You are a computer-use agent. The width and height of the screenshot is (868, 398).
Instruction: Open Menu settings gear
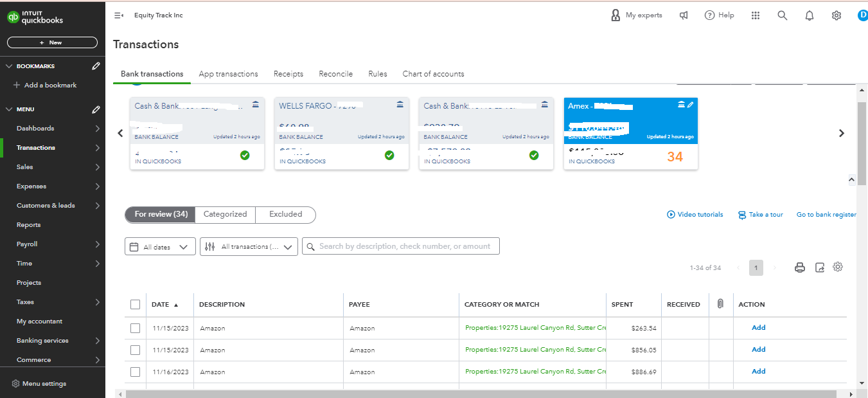click(x=16, y=384)
